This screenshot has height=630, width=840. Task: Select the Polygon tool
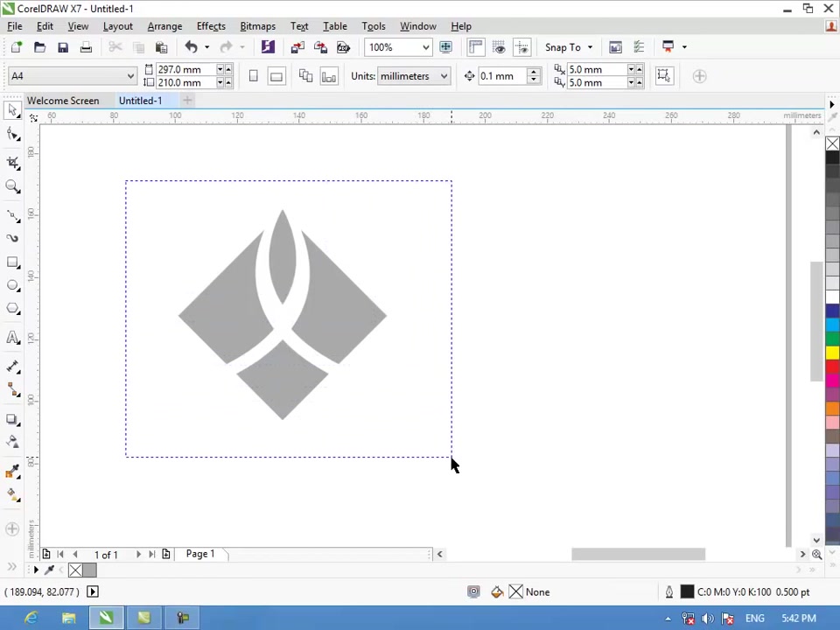point(12,309)
